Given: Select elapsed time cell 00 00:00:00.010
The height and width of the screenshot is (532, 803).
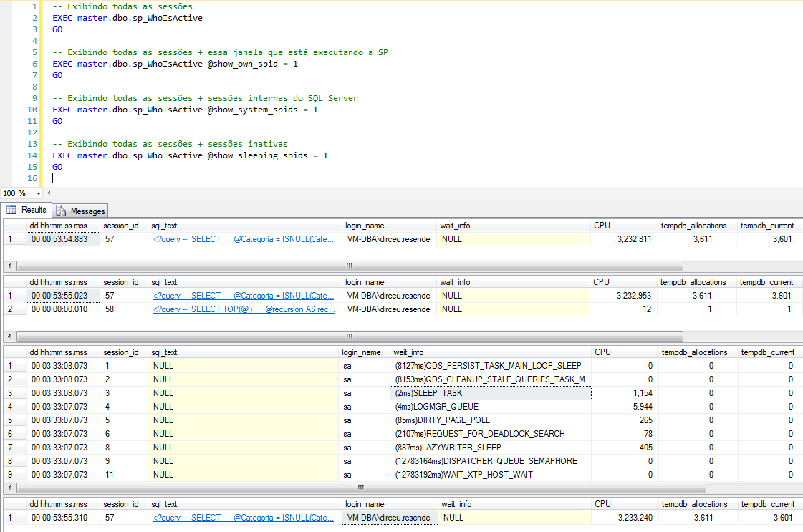Looking at the screenshot, I should 63,309.
